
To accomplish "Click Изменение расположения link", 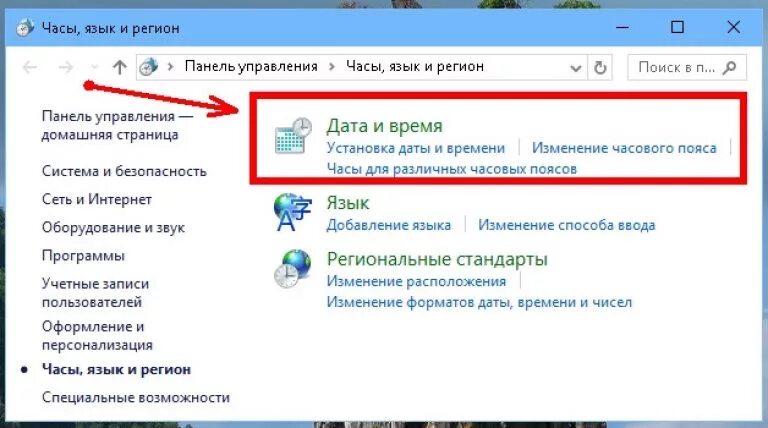I will (416, 281).
